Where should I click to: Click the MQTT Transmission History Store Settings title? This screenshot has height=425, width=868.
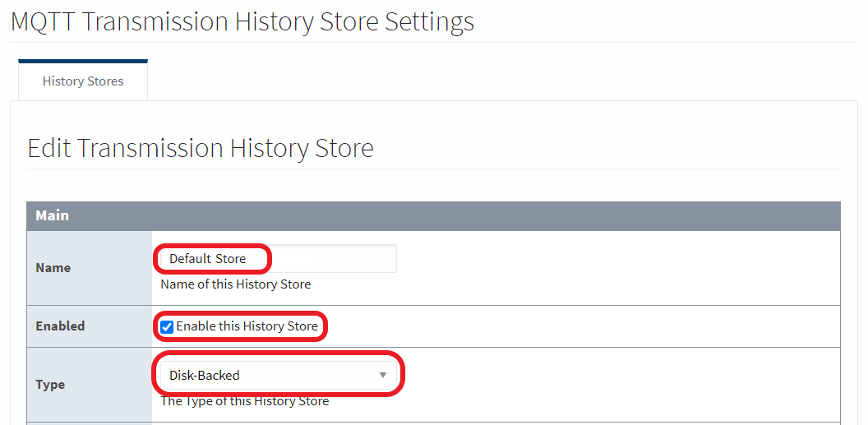(x=242, y=21)
